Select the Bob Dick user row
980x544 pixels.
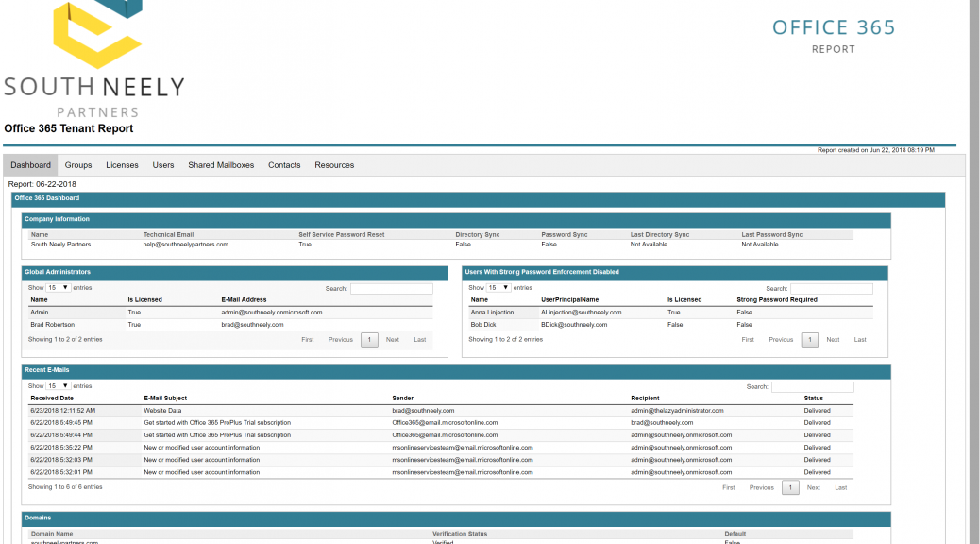(670, 325)
